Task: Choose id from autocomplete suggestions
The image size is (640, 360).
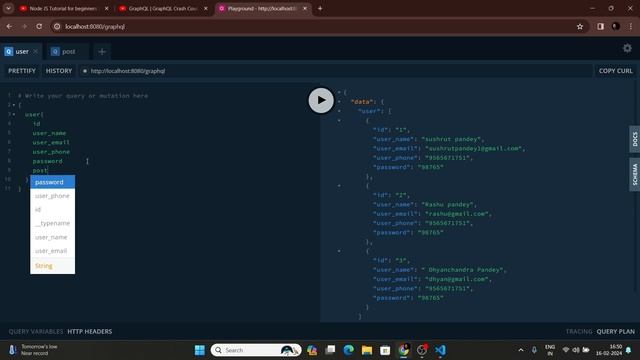Action: point(53,209)
